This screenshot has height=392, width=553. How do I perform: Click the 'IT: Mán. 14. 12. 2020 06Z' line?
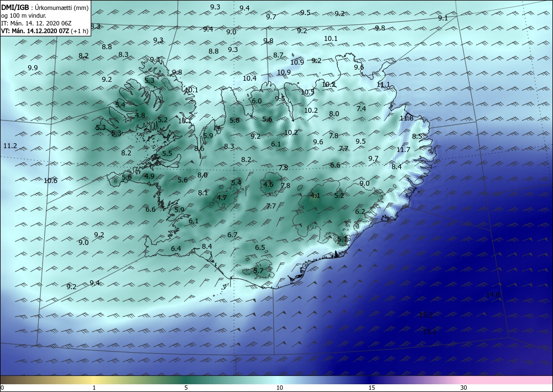(x=36, y=23)
